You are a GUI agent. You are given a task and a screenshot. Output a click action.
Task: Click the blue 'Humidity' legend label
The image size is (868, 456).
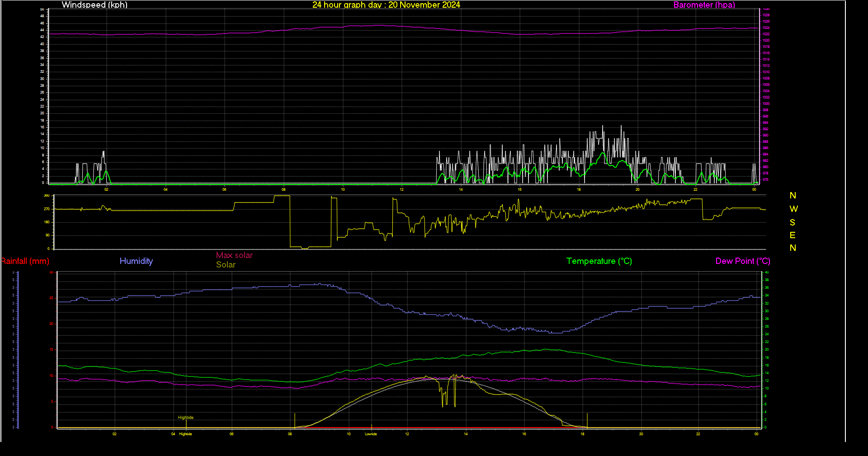click(x=136, y=261)
